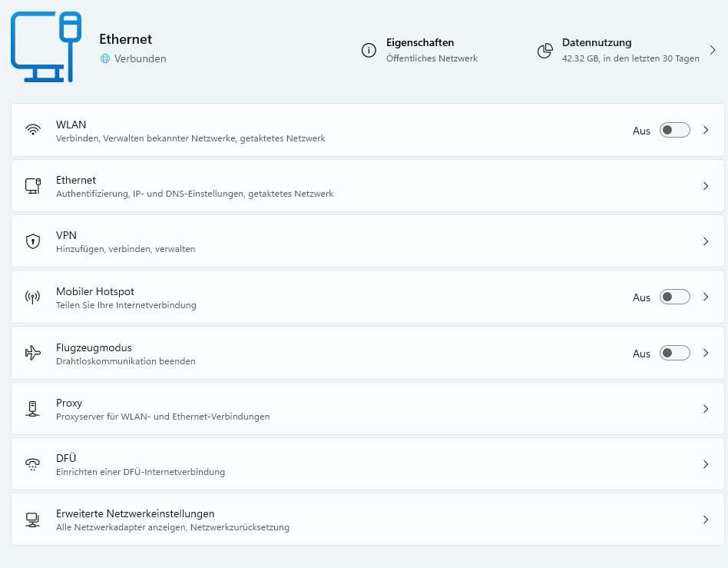Click the DFÜ telephone icon

32,464
